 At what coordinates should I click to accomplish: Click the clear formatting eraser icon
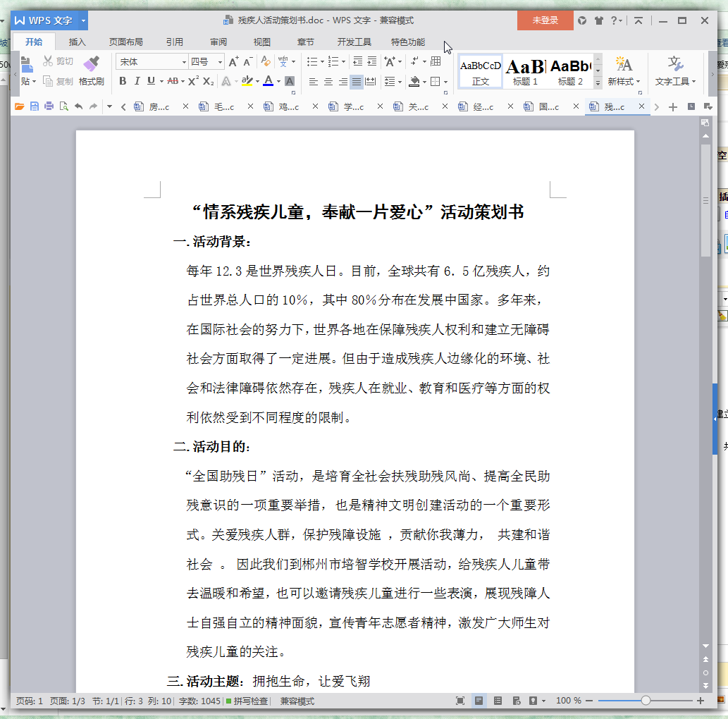point(266,61)
